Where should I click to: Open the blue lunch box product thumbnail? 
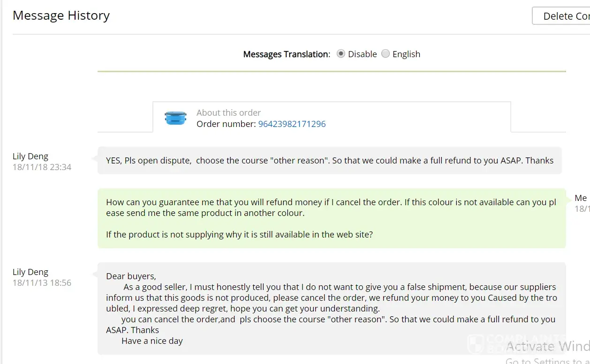[176, 118]
